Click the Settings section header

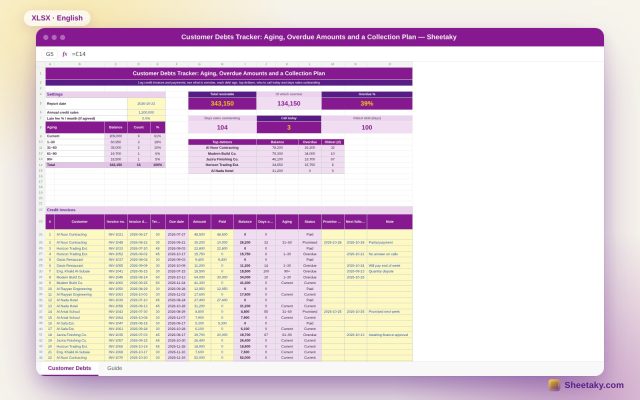[105, 94]
